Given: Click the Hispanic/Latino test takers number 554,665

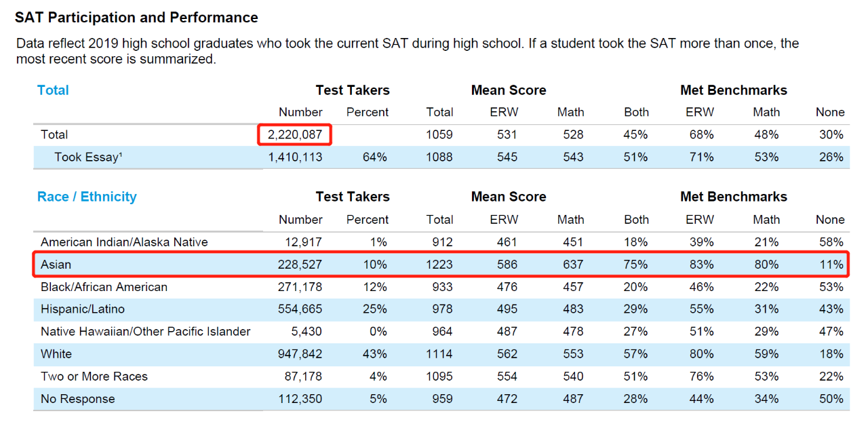Looking at the screenshot, I should tap(300, 309).
